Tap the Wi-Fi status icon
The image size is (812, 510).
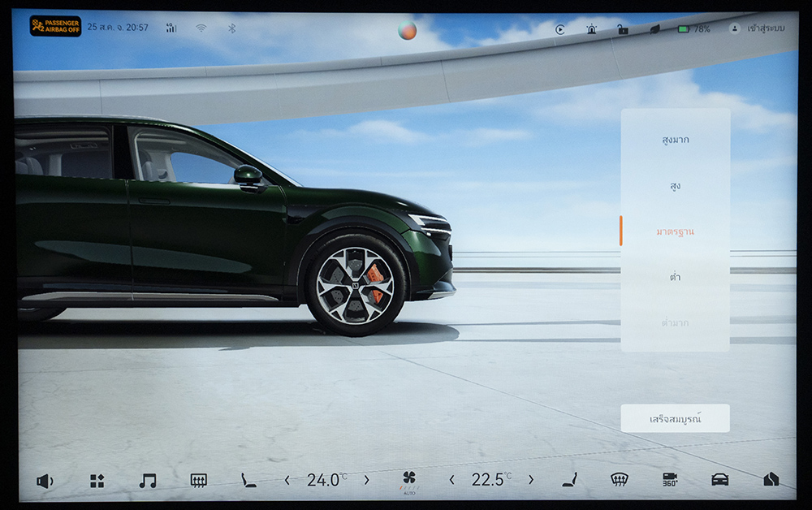tap(201, 28)
